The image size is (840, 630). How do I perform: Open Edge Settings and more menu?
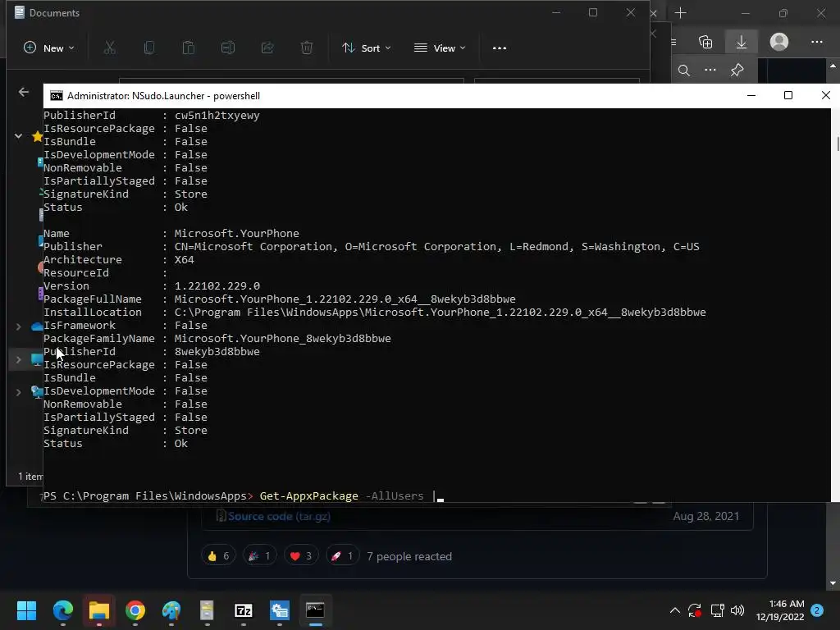click(816, 42)
